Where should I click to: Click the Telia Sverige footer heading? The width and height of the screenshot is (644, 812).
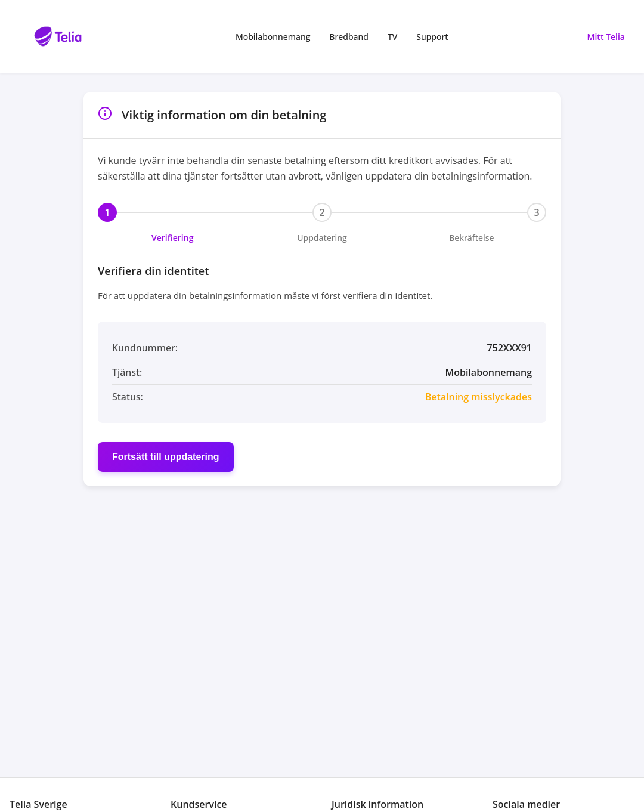[x=38, y=804]
